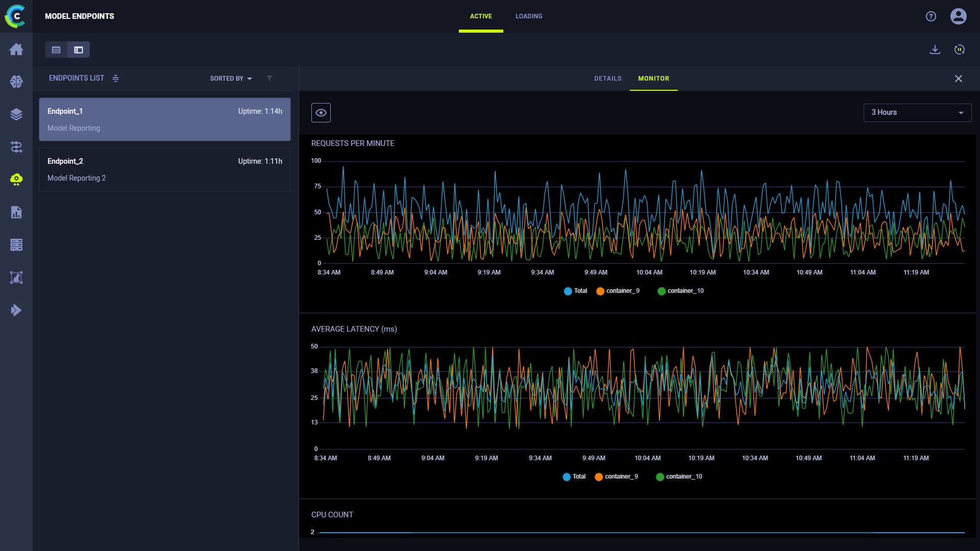Open the Workers and Queues icon
Viewport: 980px width, 551px height.
point(16,245)
